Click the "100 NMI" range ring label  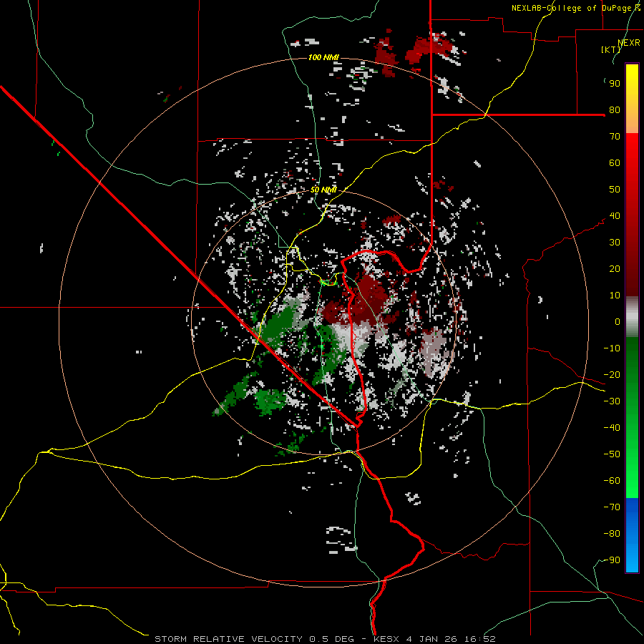click(x=323, y=57)
